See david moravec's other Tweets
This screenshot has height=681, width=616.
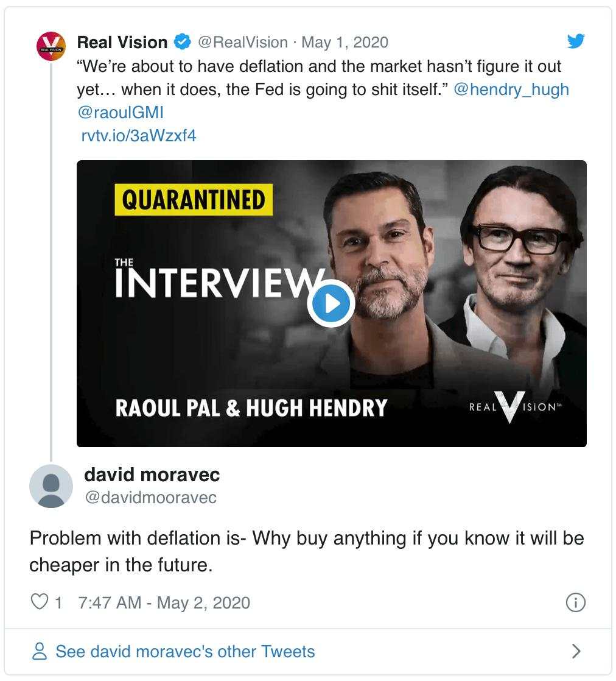(185, 651)
